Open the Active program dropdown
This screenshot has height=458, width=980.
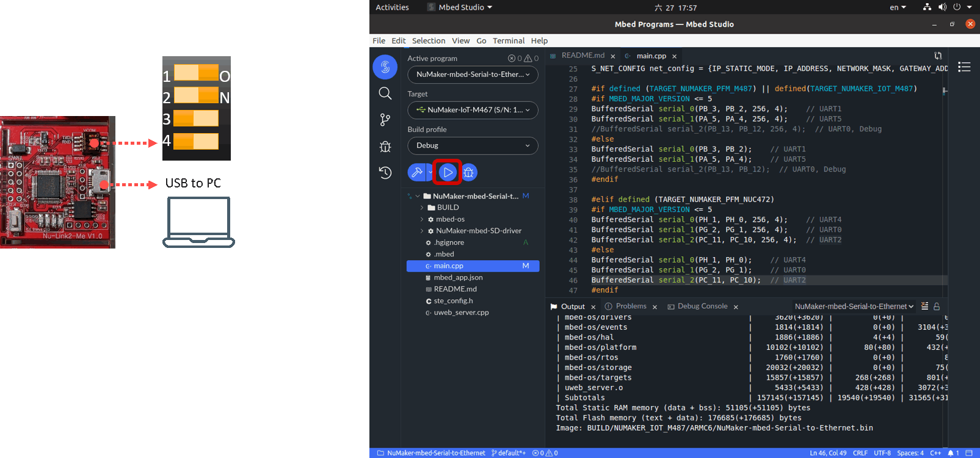click(473, 75)
